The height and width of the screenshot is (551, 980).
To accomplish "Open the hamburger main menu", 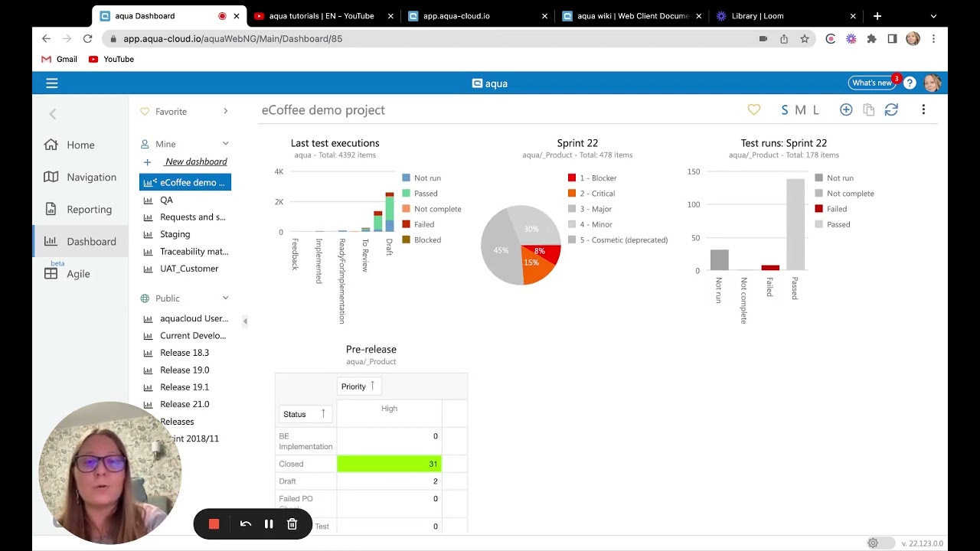I will tap(51, 83).
